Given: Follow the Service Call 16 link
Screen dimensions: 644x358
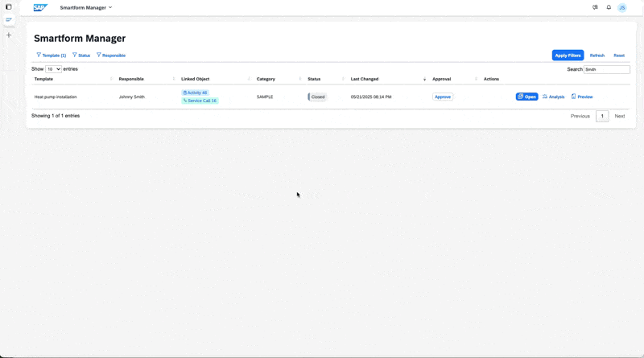Looking at the screenshot, I should click(x=200, y=101).
